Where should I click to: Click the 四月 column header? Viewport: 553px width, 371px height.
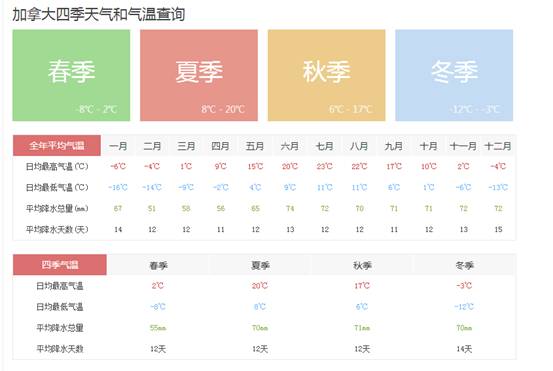(x=220, y=146)
